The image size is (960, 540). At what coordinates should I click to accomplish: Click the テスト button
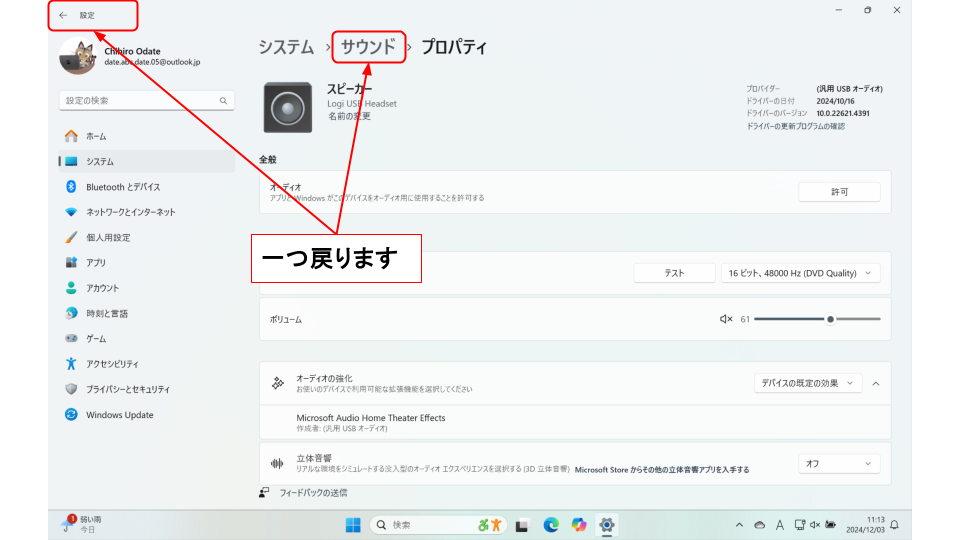pyautogui.click(x=674, y=273)
